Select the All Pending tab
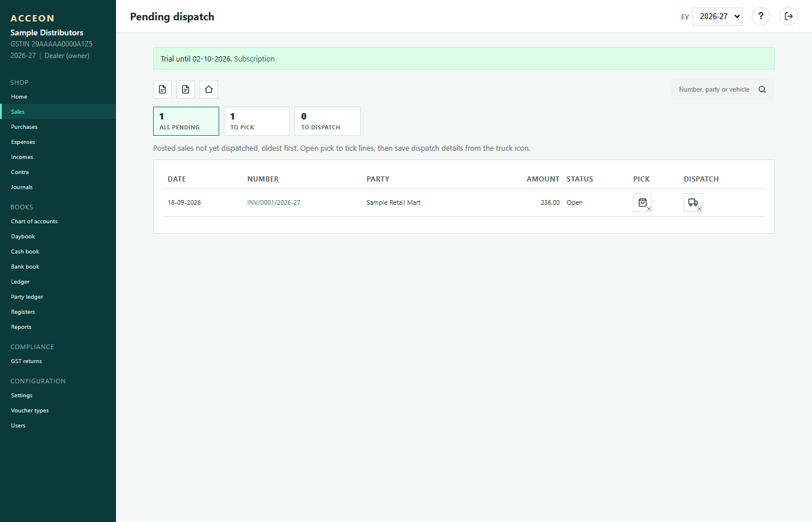 (x=186, y=121)
